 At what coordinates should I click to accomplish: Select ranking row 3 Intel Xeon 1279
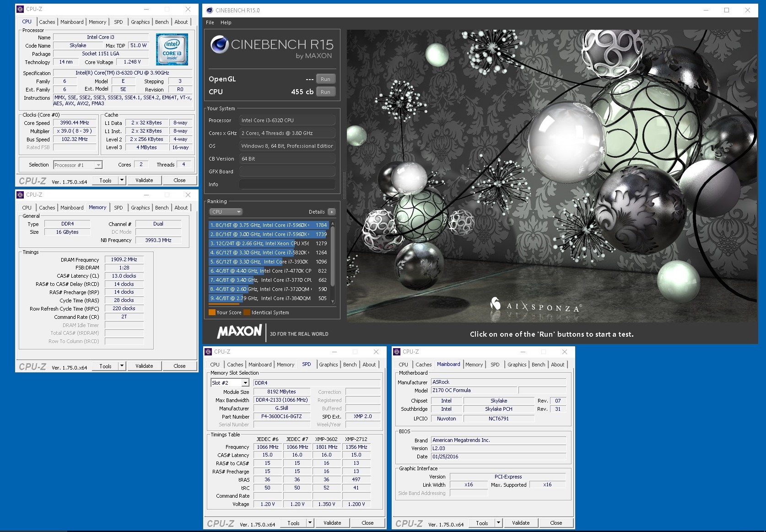(x=269, y=243)
